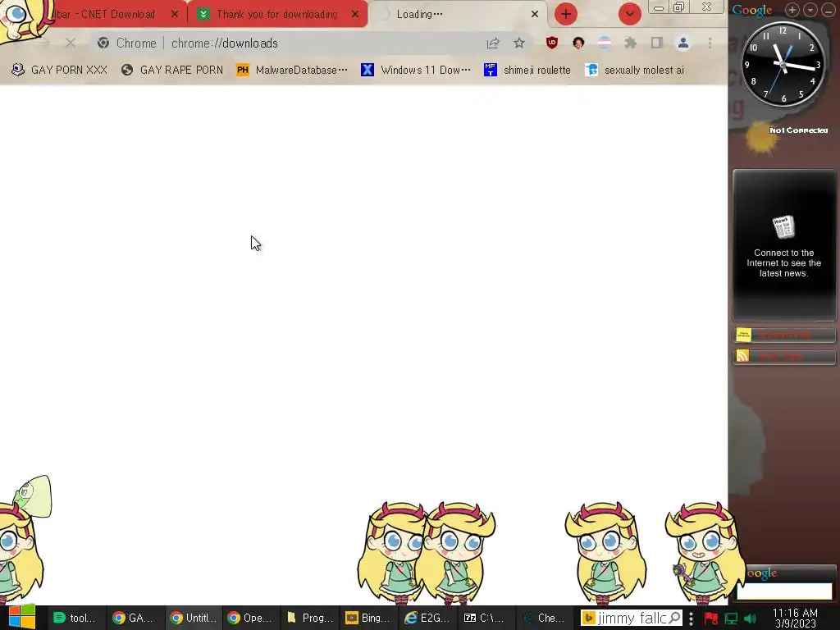
Task: Open the network tray icon
Action: (x=731, y=619)
